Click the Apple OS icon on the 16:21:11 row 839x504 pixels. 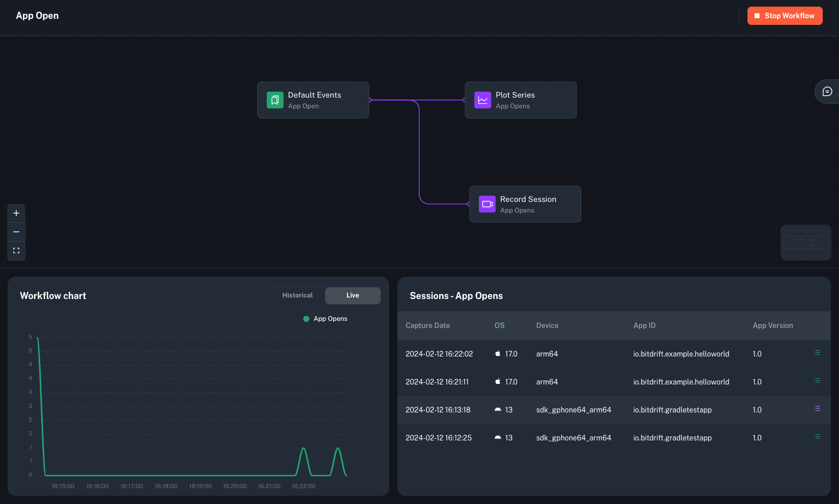(x=498, y=381)
